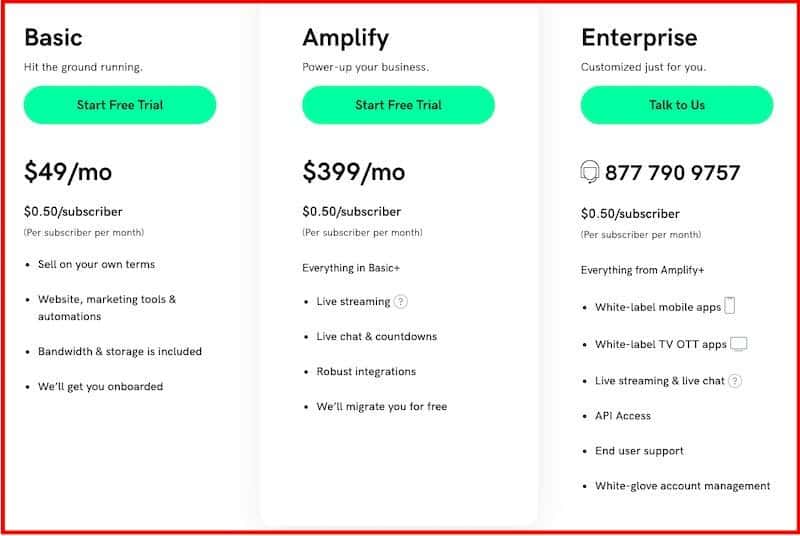Select the Amplify plan heading
This screenshot has width=800, height=536.
[345, 38]
